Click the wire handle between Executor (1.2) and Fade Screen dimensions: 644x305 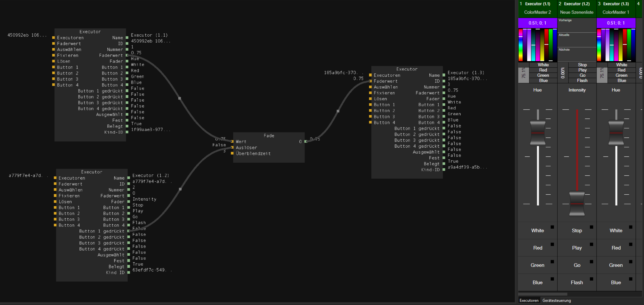coord(180,189)
